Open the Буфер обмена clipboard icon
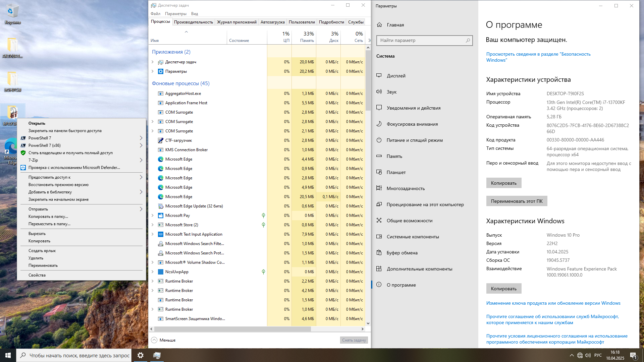The height and width of the screenshot is (362, 644). pos(379,252)
